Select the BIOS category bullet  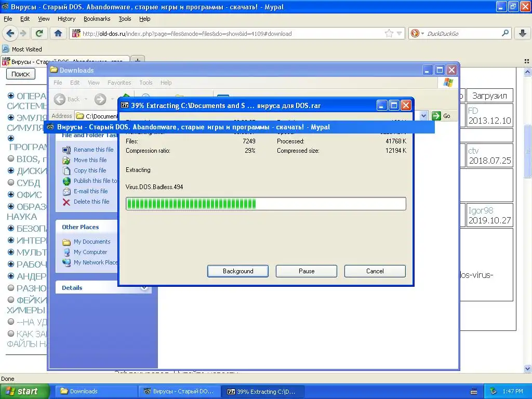(11, 158)
